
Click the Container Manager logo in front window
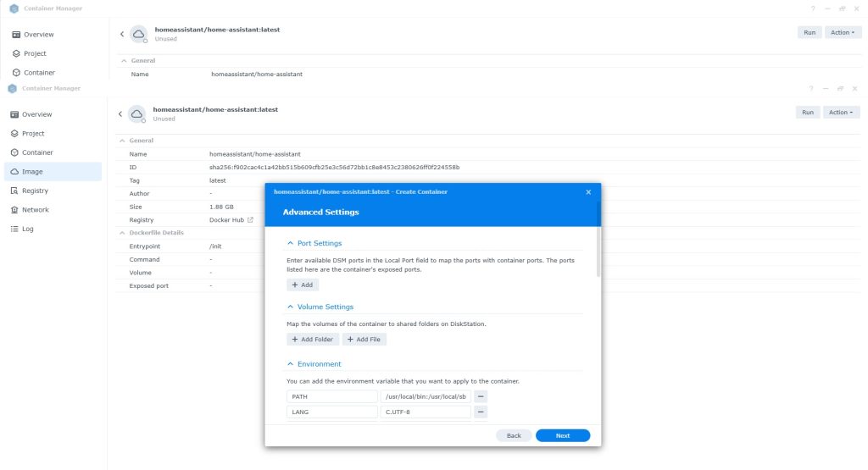pyautogui.click(x=12, y=88)
